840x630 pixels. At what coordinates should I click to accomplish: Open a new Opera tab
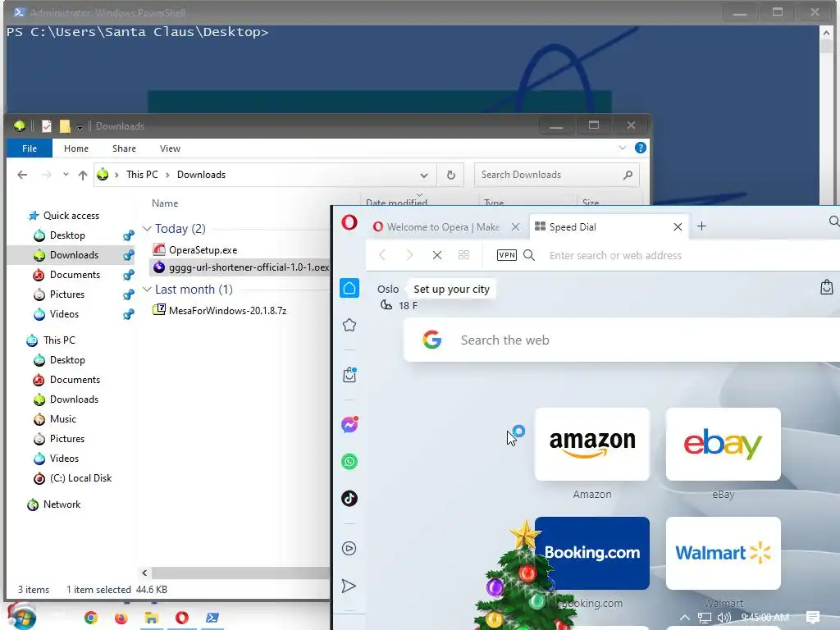click(701, 226)
